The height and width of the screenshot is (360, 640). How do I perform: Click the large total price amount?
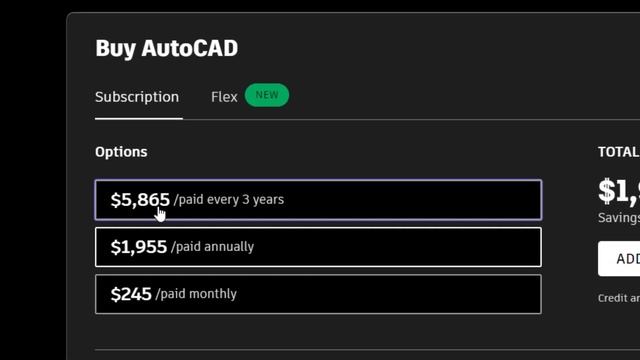tap(619, 191)
